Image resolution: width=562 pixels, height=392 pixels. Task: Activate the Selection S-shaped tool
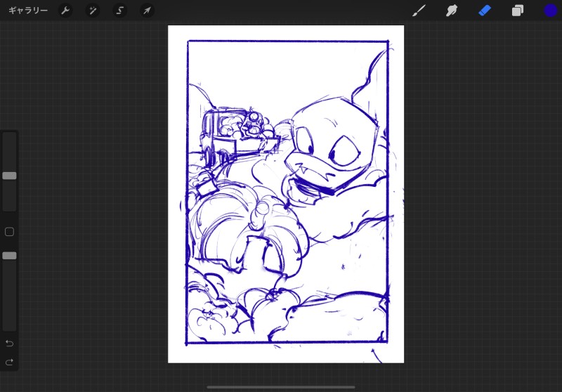119,11
